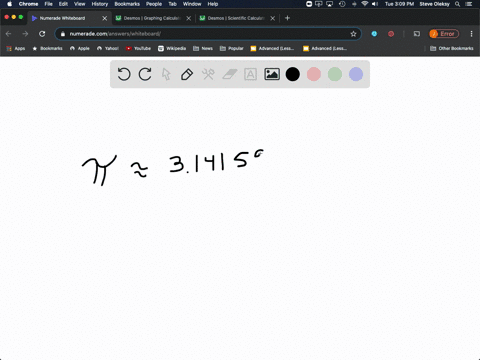Open the View menu

[79, 4]
